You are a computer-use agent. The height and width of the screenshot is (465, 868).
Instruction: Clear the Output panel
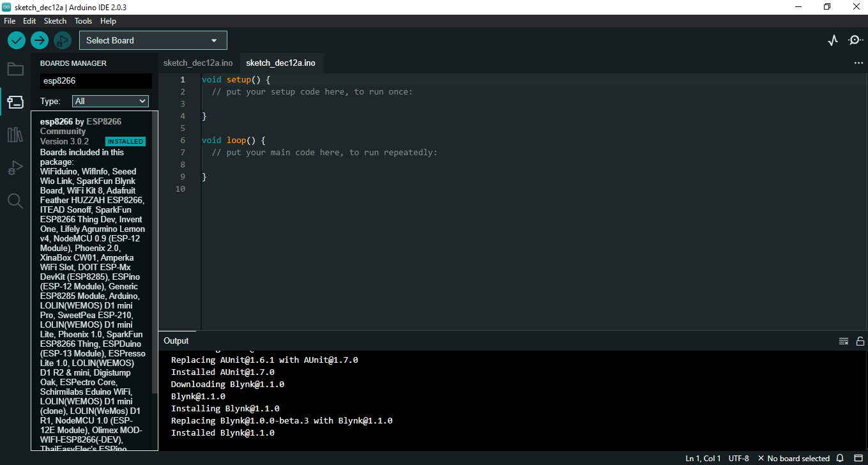pyautogui.click(x=844, y=341)
